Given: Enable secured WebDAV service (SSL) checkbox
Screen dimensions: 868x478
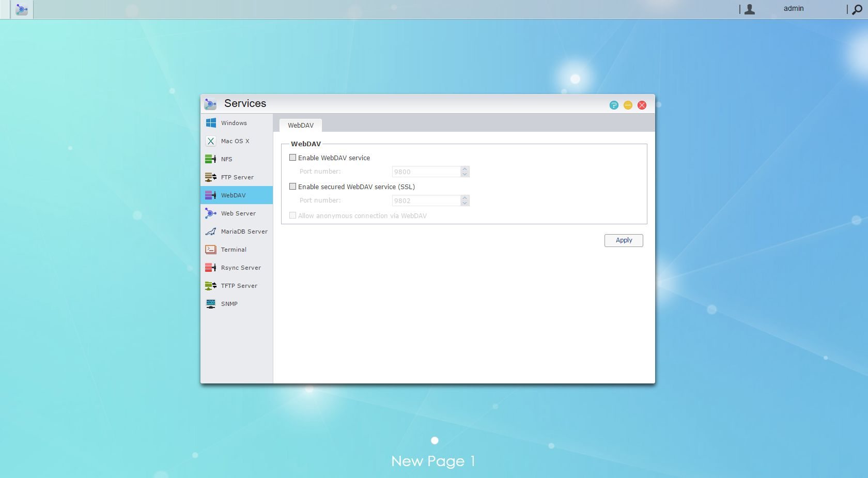Looking at the screenshot, I should pyautogui.click(x=293, y=187).
